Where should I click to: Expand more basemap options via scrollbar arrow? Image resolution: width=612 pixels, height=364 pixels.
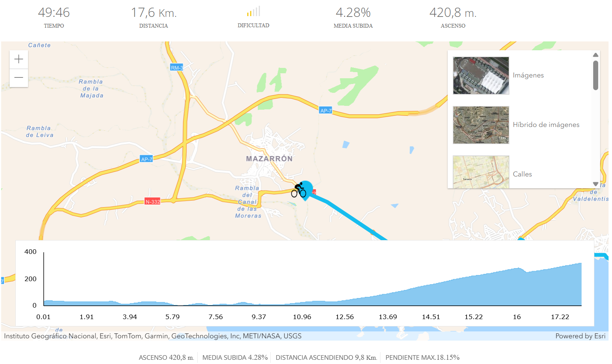coord(595,184)
